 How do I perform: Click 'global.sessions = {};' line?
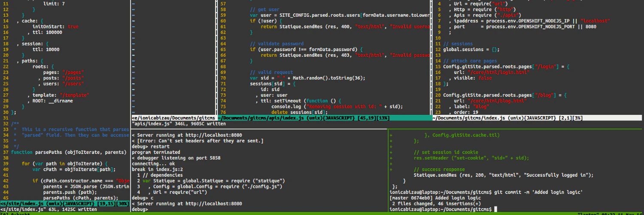471,49
